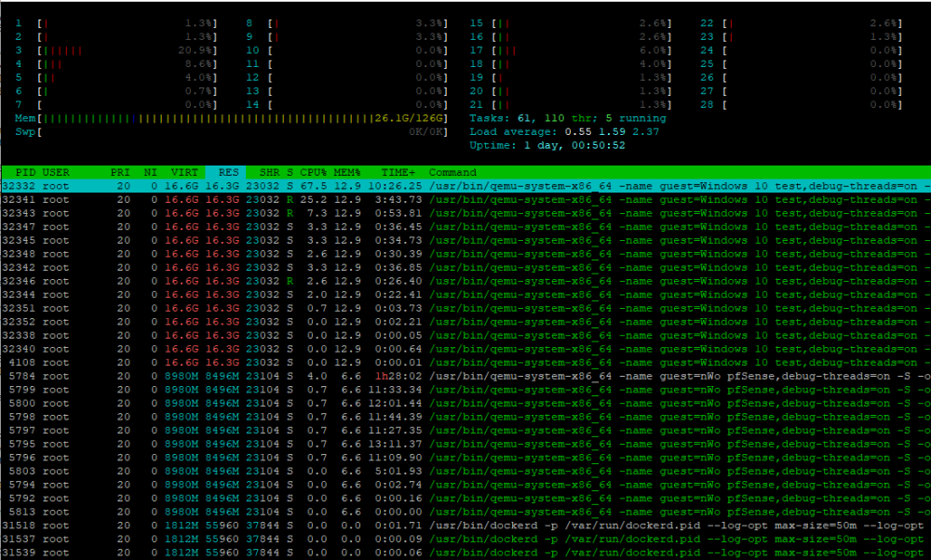Click the PRI column header

(120, 173)
